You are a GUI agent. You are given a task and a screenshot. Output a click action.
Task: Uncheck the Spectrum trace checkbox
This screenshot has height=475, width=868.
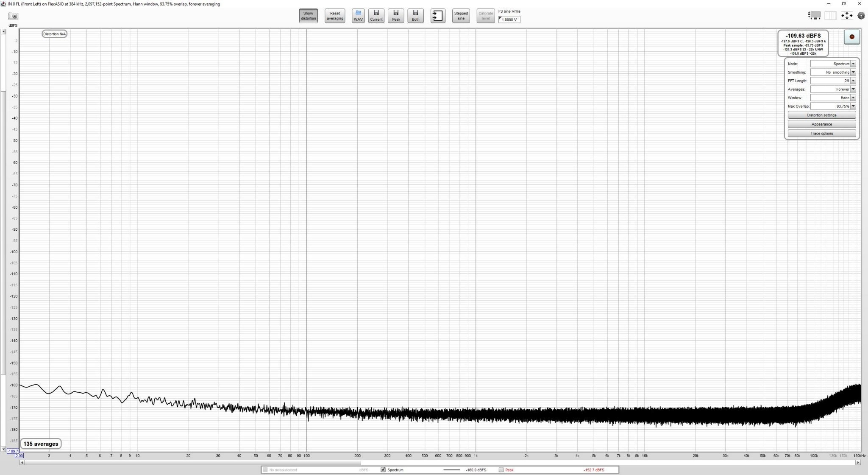[383, 469]
